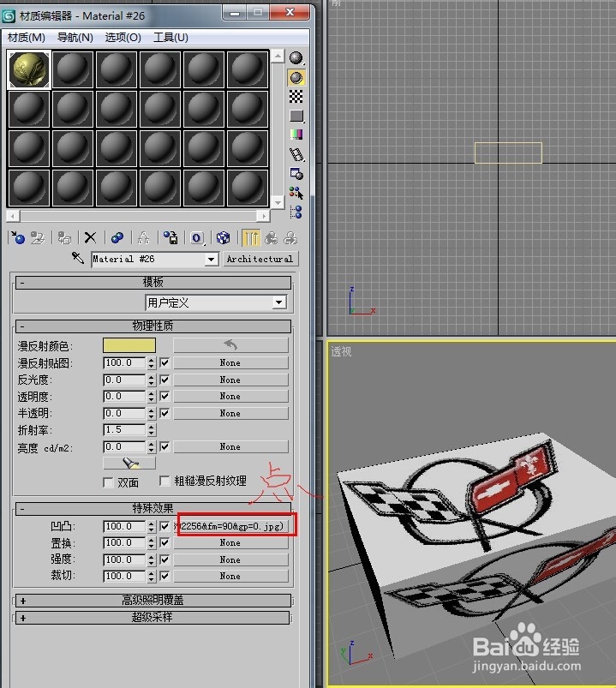Expand the 超级采样 rollout

[x=153, y=618]
